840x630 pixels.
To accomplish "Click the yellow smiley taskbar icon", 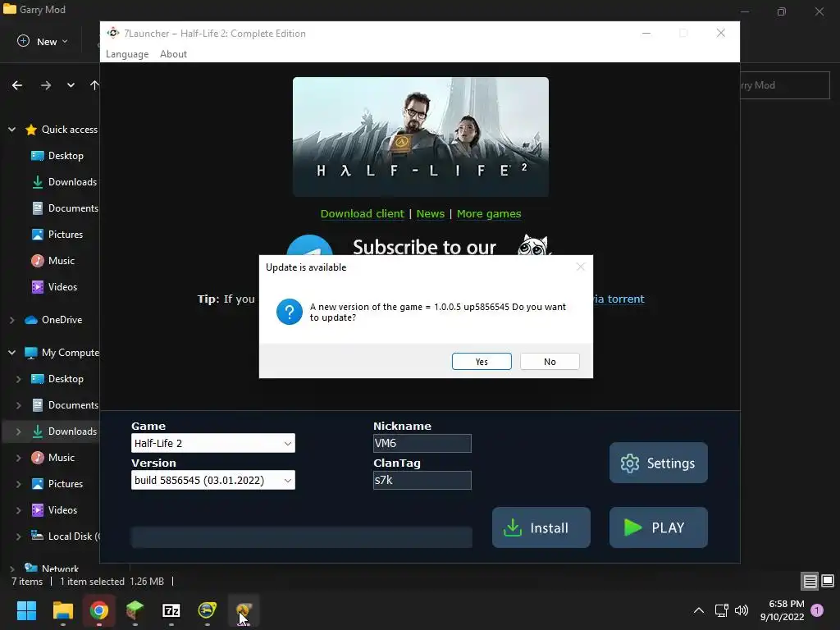I will pyautogui.click(x=208, y=610).
